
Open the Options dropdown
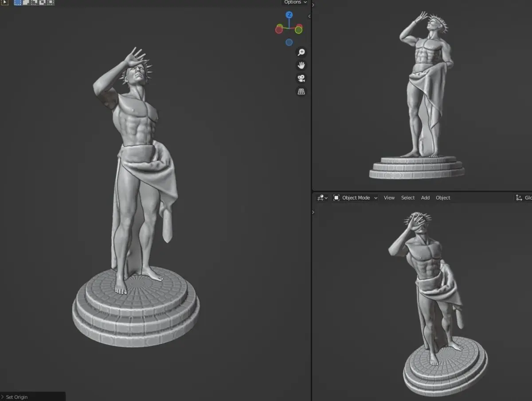tap(295, 2)
